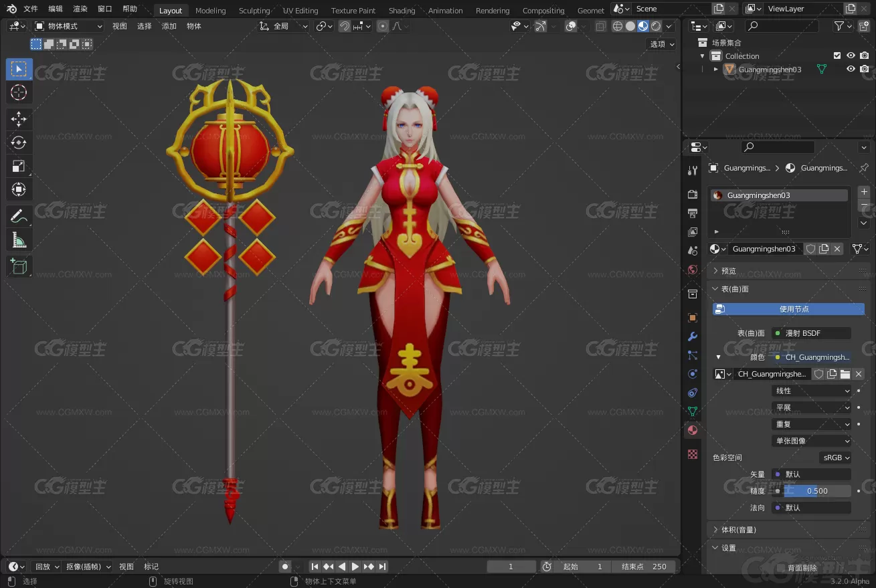
Task: Click the 使用节点 button
Action: click(x=788, y=309)
